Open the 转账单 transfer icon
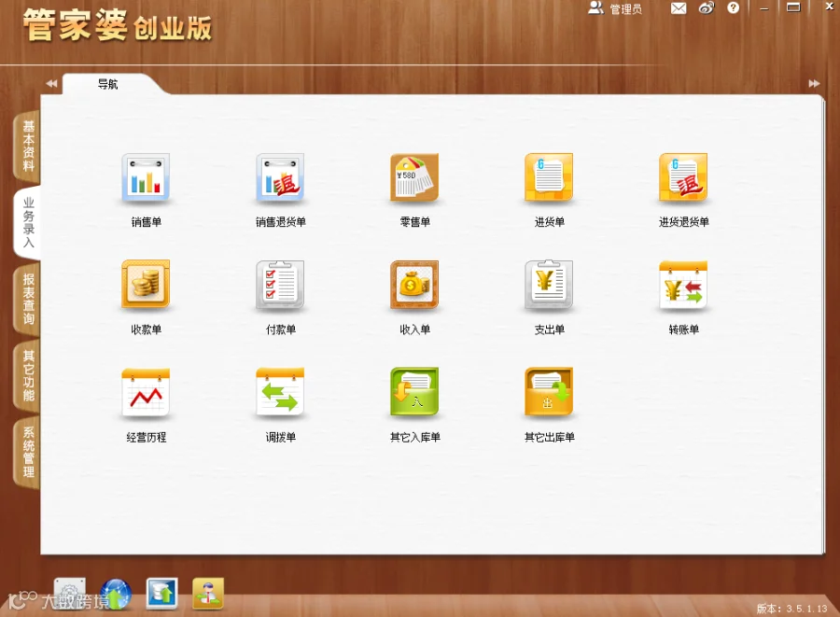840x617 pixels. 683,285
